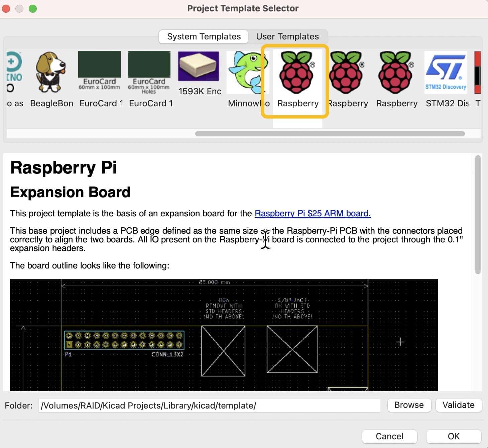Click the description pane vertical scrollbar

pyautogui.click(x=478, y=215)
